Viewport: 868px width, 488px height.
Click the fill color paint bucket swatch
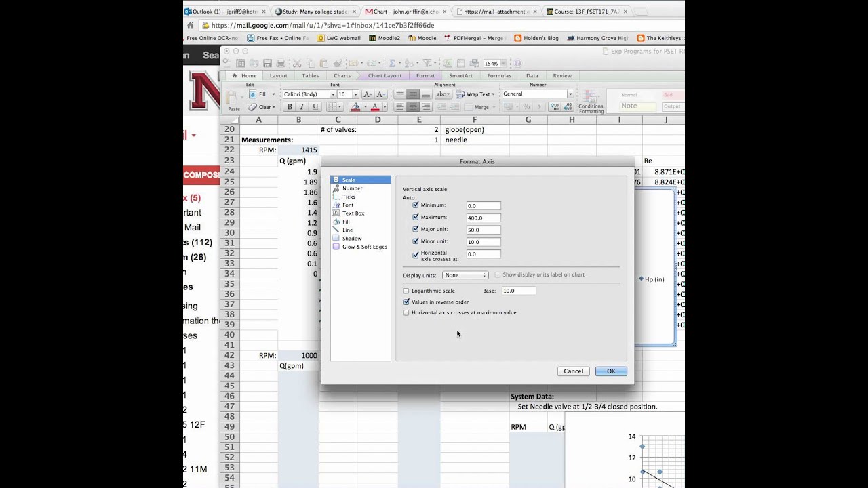[x=355, y=107]
